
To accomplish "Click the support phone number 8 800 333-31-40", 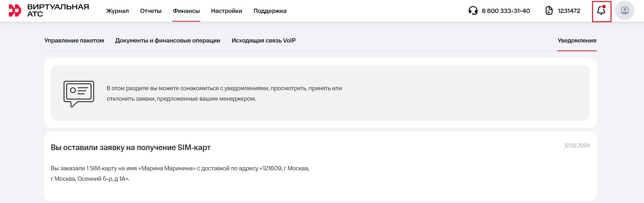I will click(506, 11).
